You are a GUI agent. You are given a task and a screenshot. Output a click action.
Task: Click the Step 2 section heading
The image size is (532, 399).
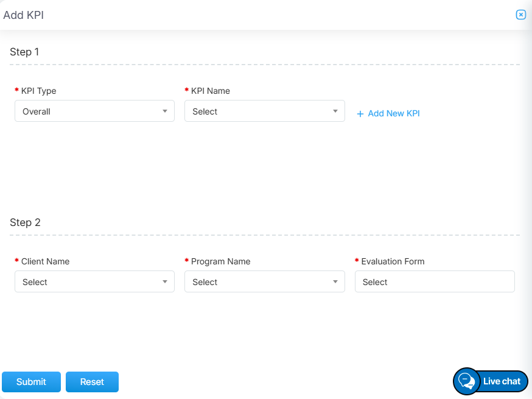tap(25, 222)
